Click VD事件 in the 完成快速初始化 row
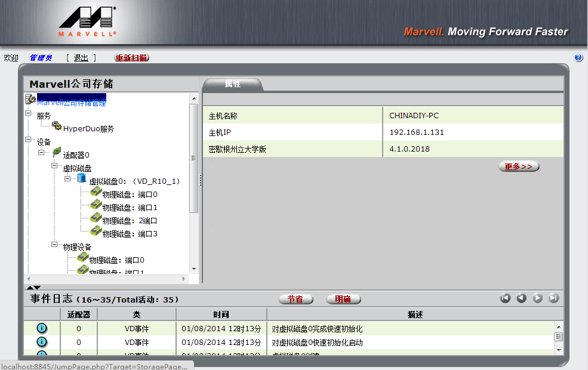 pos(137,329)
